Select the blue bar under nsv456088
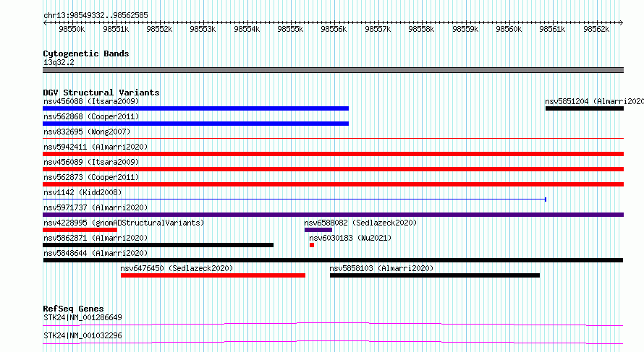Image resolution: width=644 pixels, height=352 pixels. click(x=195, y=108)
